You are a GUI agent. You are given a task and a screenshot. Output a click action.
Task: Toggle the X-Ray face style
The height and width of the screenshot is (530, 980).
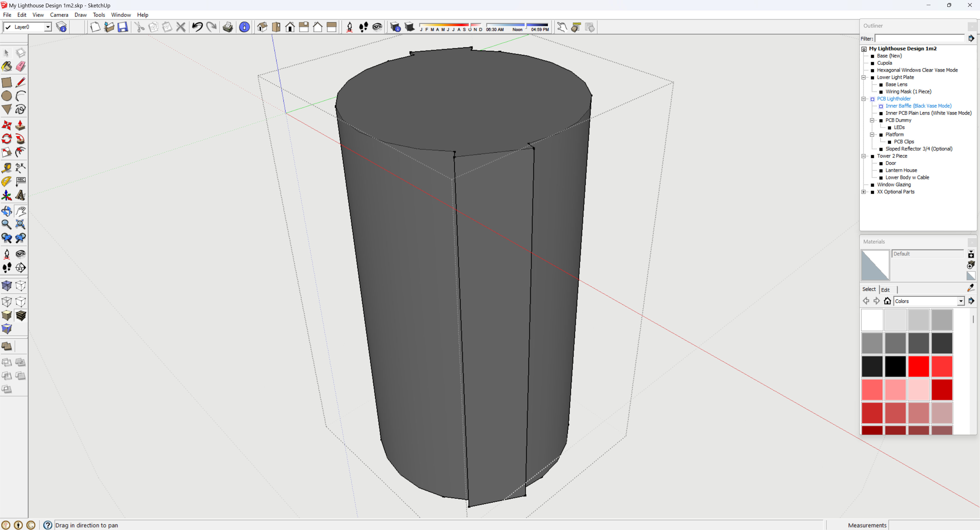pos(7,286)
